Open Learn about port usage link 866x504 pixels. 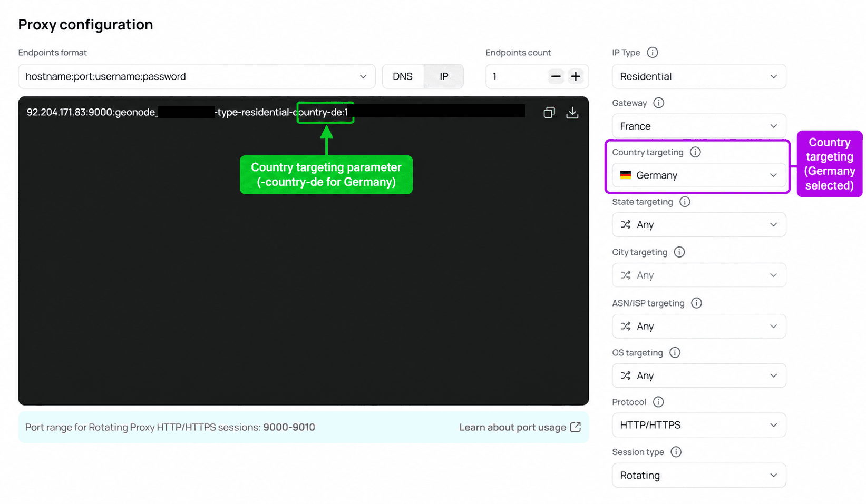pyautogui.click(x=520, y=427)
